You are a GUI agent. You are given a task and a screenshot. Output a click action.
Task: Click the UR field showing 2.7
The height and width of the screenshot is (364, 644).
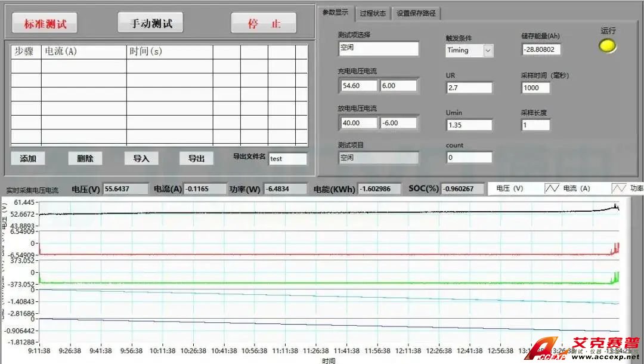(469, 88)
